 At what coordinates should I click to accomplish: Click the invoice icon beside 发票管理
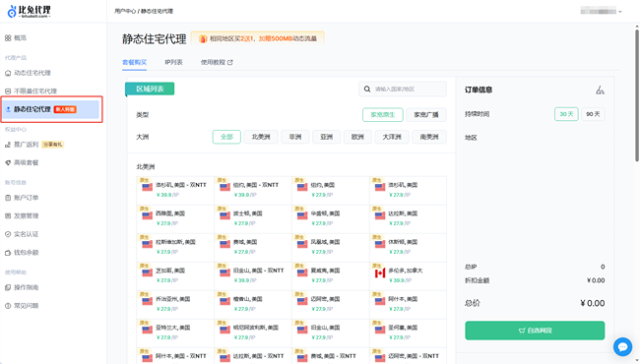point(8,216)
